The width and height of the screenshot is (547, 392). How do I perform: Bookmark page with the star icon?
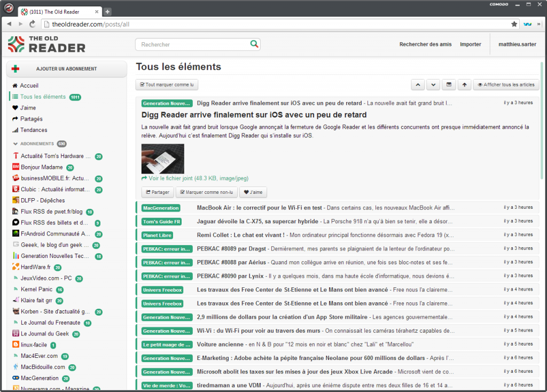point(514,24)
